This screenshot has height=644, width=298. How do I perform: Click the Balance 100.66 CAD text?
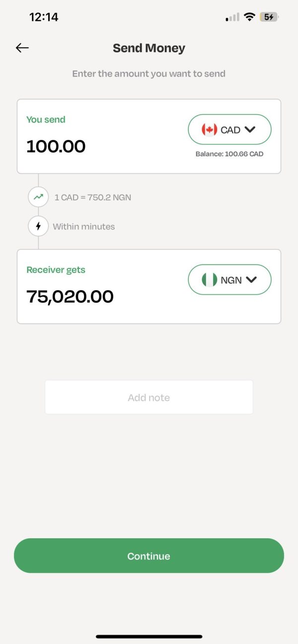click(x=229, y=154)
